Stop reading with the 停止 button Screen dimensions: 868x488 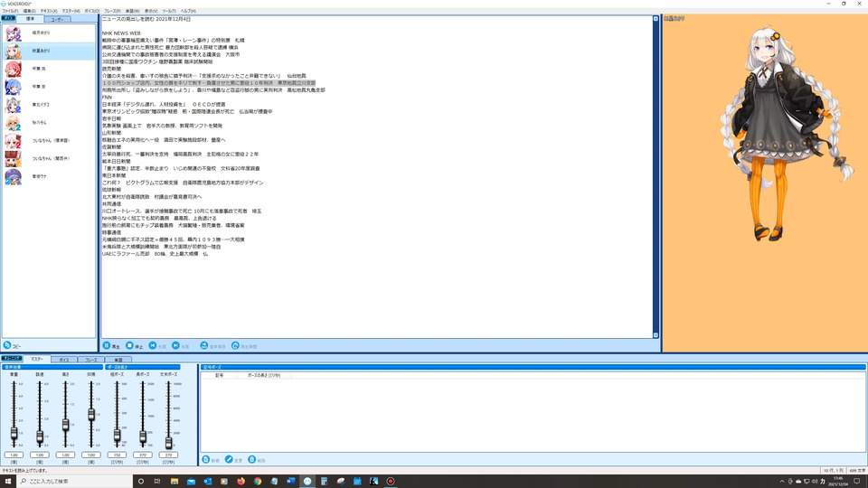135,346
